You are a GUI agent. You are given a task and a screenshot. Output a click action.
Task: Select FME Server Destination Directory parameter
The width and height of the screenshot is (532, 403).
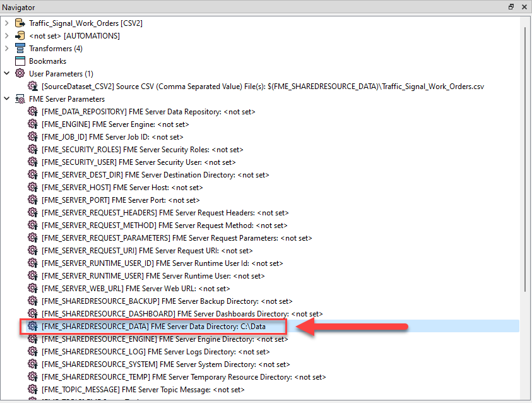(155, 175)
